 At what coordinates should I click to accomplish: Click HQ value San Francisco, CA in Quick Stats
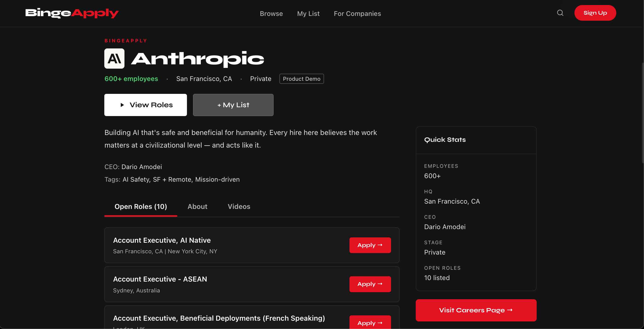click(x=452, y=201)
